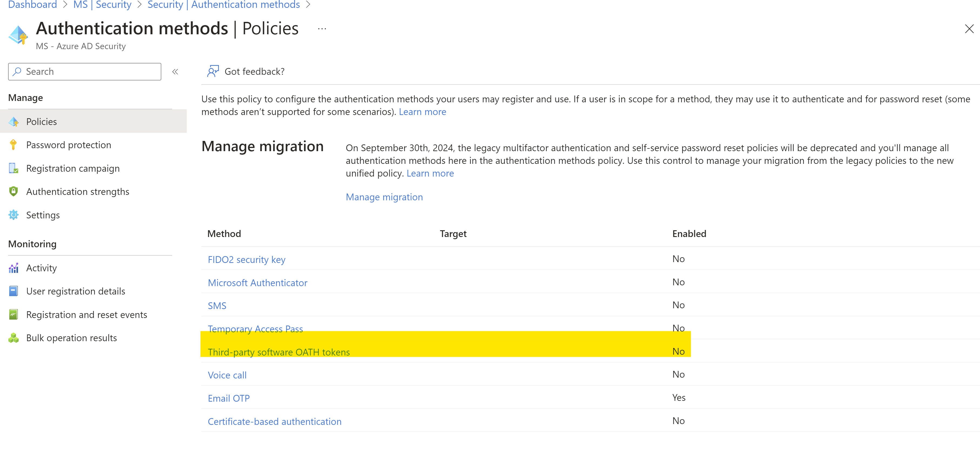Go to MS | Security breadcrumb
This screenshot has width=980, height=464.
click(102, 5)
